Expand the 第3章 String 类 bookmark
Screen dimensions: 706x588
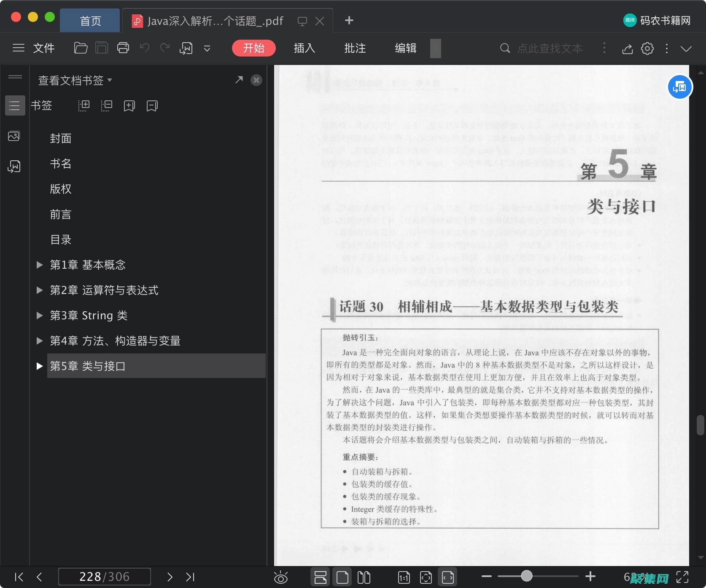tap(40, 315)
